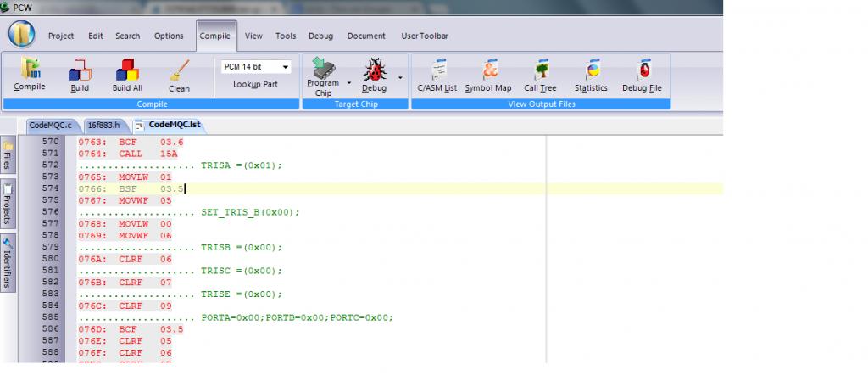The width and height of the screenshot is (868, 387).
Task: Expand the Program Chip dropdown arrow
Action: coord(348,83)
